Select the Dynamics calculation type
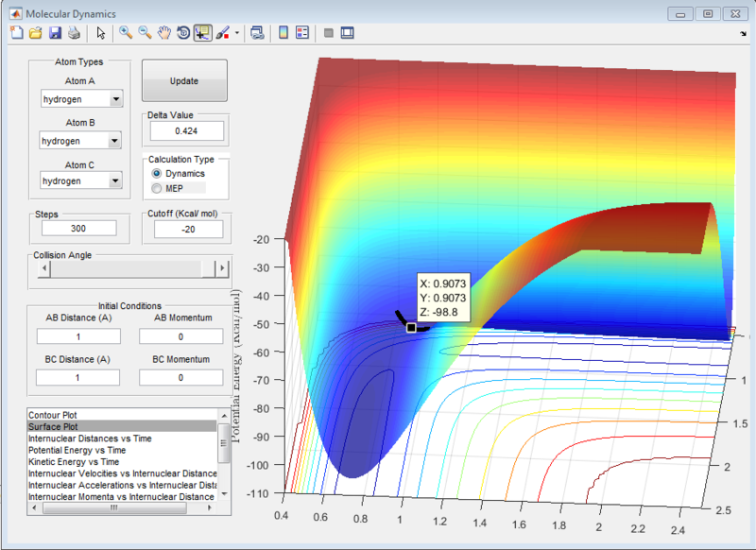This screenshot has width=756, height=550. point(157,174)
